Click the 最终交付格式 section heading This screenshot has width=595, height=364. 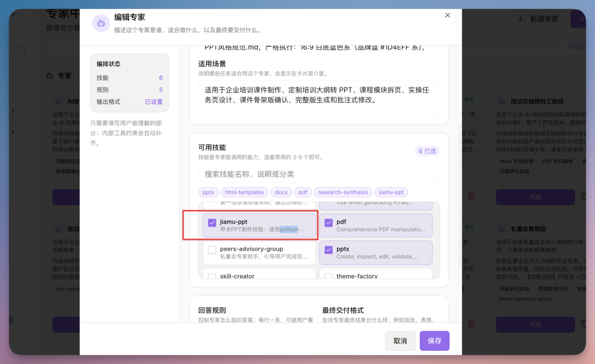pyautogui.click(x=343, y=310)
